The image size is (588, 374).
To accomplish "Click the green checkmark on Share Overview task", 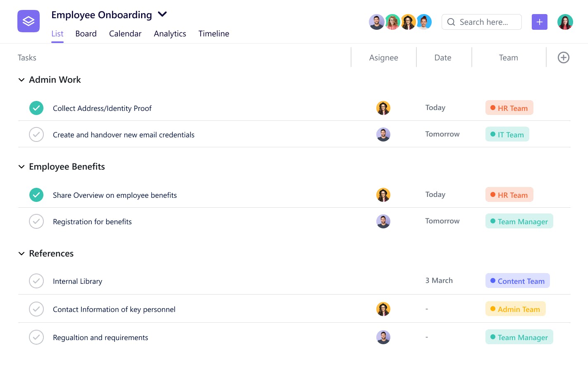I will pyautogui.click(x=36, y=195).
